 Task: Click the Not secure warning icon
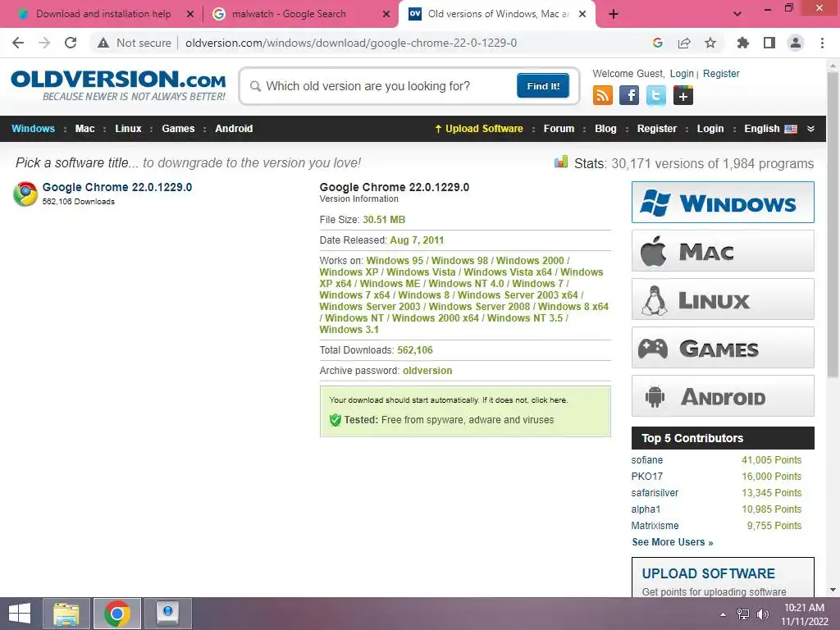pos(103,43)
